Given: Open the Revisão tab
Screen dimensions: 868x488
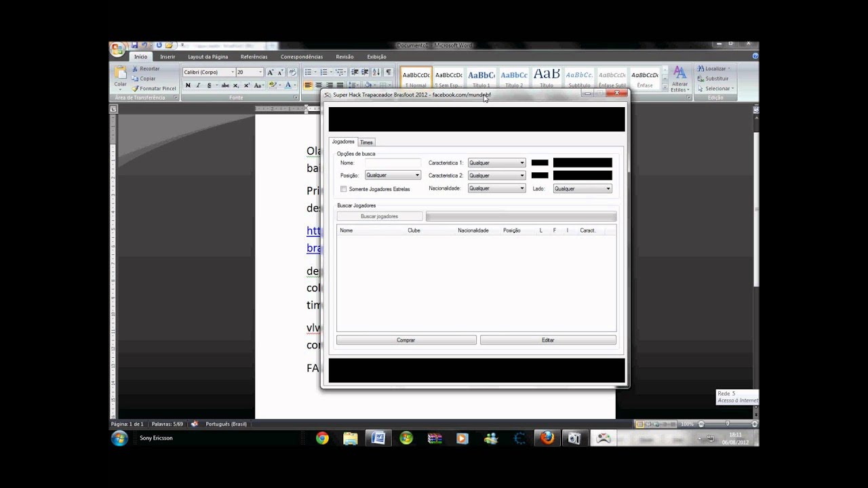Looking at the screenshot, I should [344, 57].
